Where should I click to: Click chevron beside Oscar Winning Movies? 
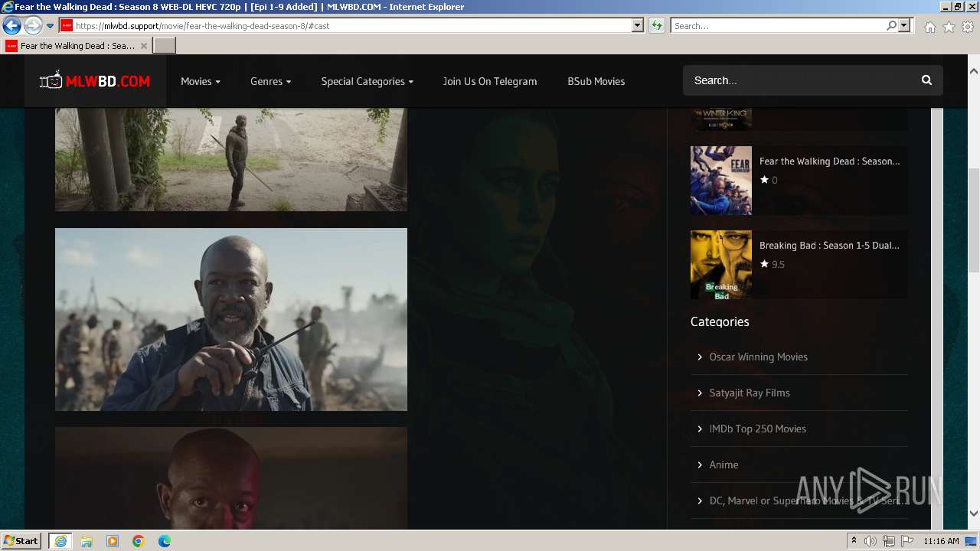700,357
